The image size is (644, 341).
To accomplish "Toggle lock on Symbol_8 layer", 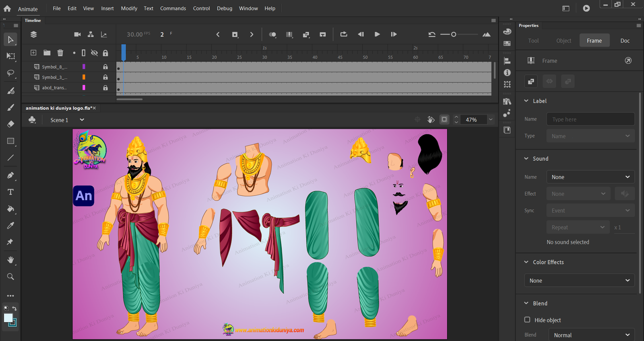I will [x=105, y=67].
